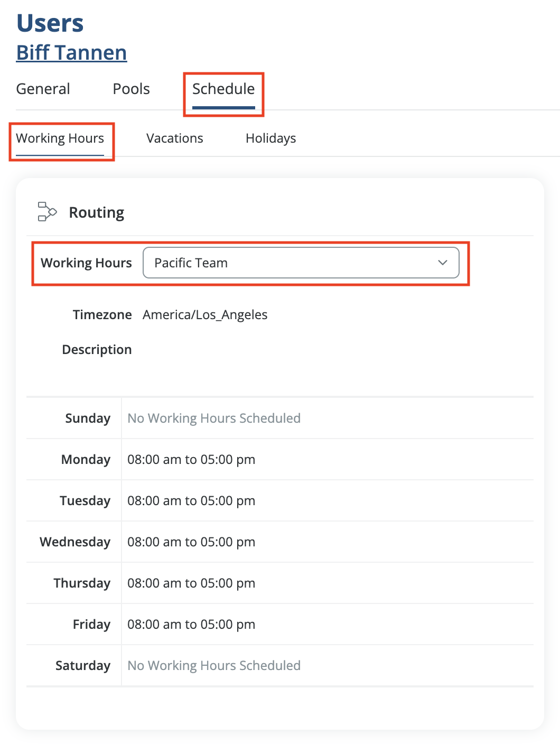Click the Description field label

97,350
